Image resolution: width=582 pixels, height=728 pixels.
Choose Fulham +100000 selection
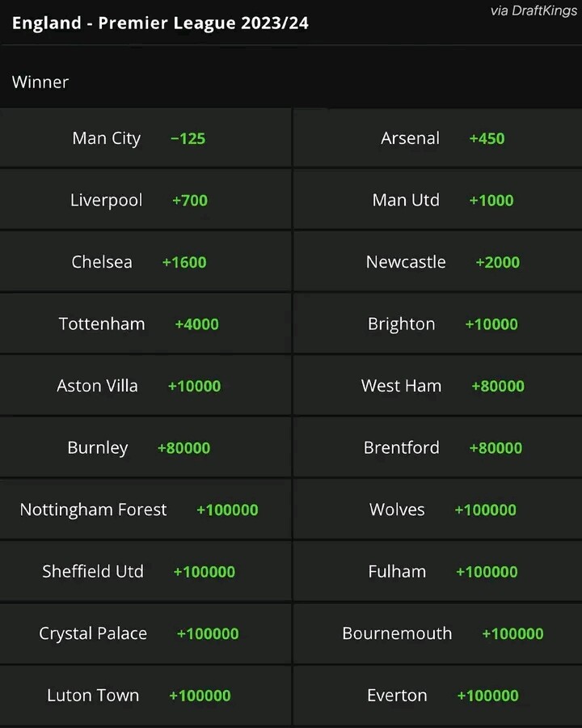click(x=437, y=571)
